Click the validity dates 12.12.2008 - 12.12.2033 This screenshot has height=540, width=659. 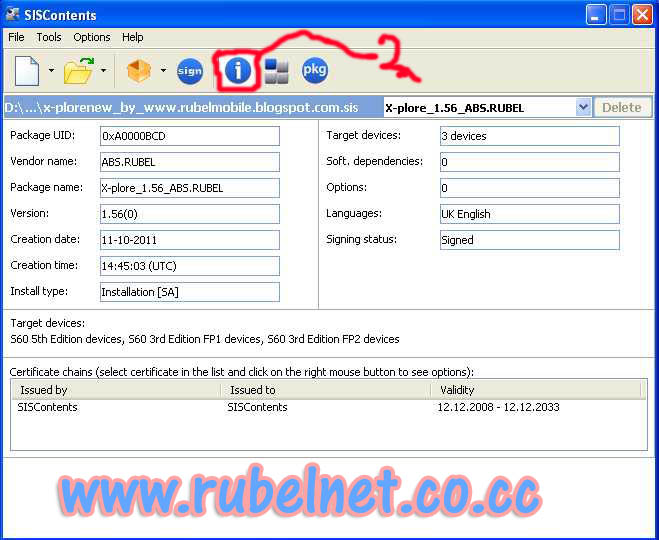tap(498, 407)
